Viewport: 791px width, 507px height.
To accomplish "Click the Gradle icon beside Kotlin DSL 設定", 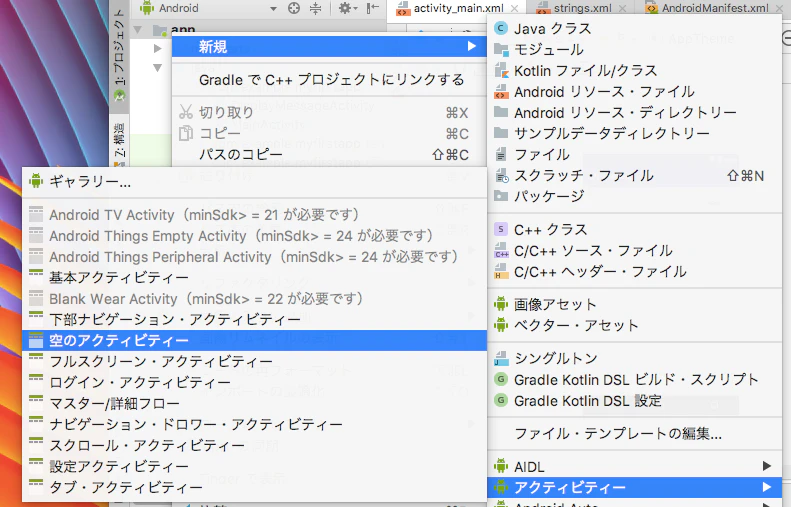I will tap(500, 400).
